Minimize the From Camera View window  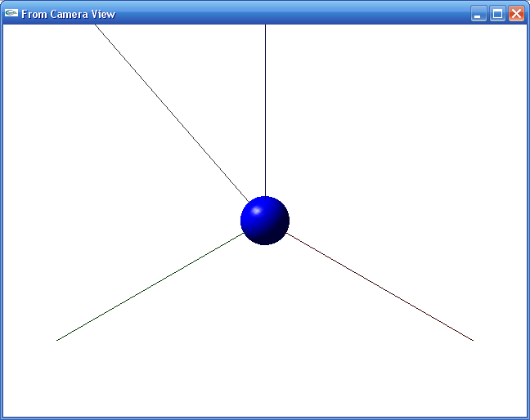pos(478,14)
